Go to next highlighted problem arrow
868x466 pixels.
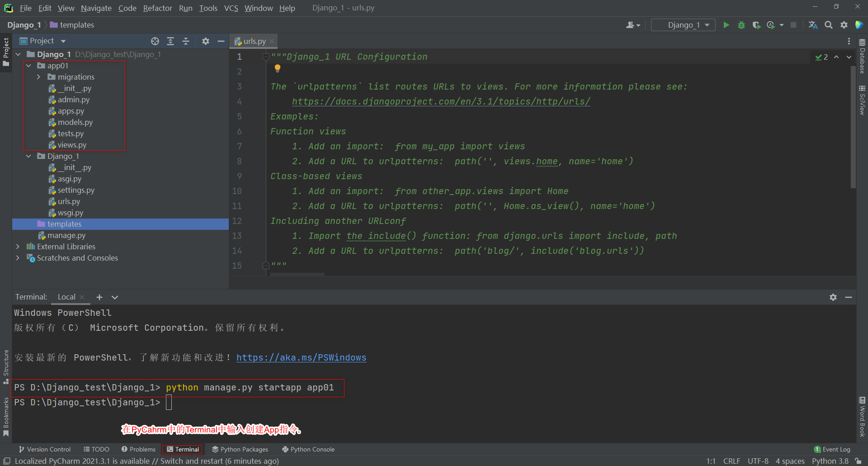[849, 57]
